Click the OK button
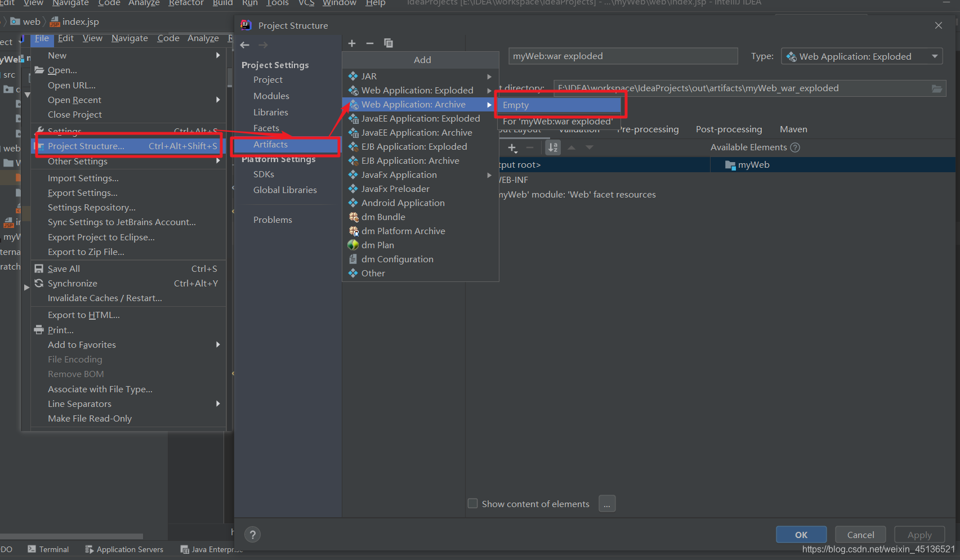 click(801, 535)
